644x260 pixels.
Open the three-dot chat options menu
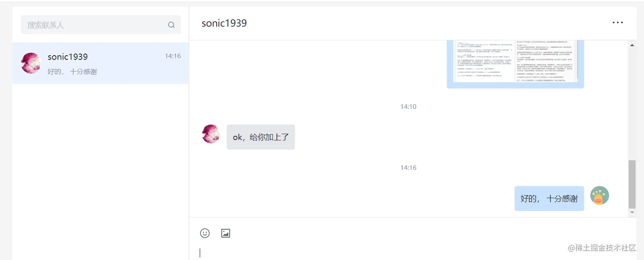(617, 23)
